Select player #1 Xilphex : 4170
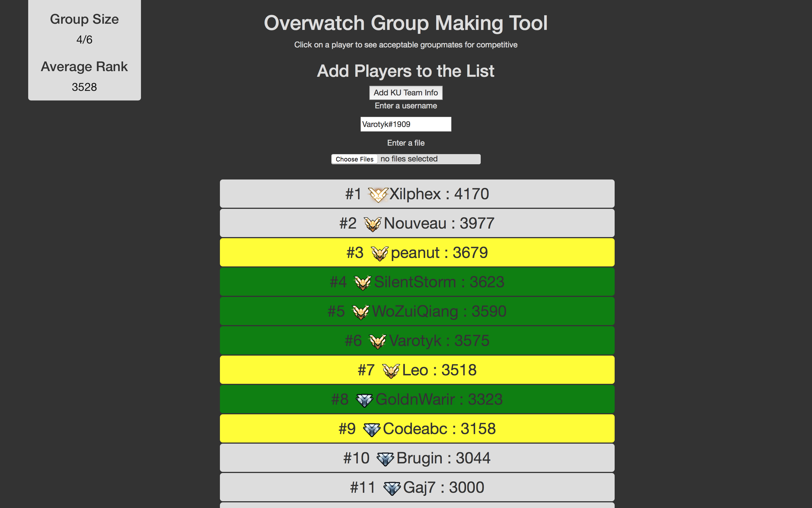Viewport: 812px width, 508px height. (417, 194)
